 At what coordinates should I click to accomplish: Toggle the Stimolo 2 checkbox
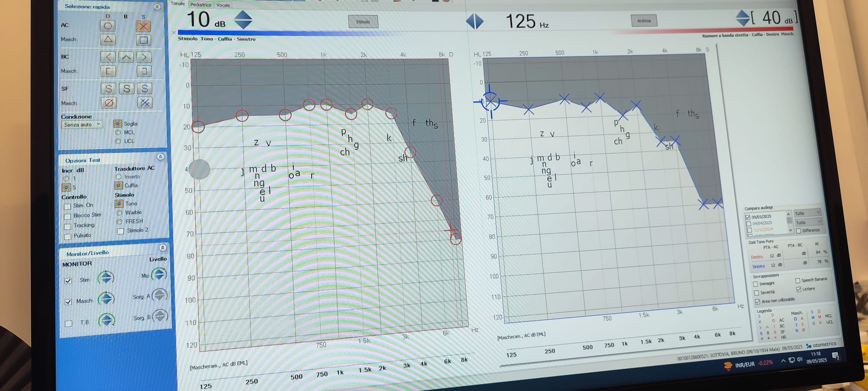point(120,231)
